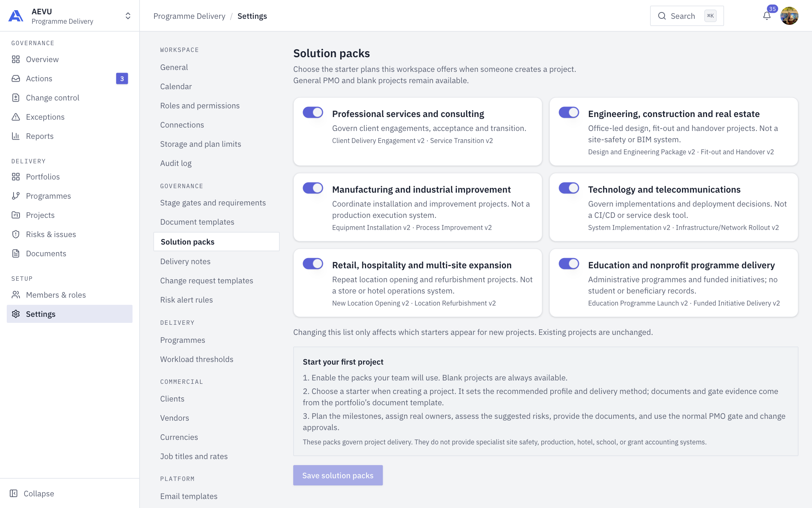Click the Exceptions warning triangle icon

tap(16, 117)
